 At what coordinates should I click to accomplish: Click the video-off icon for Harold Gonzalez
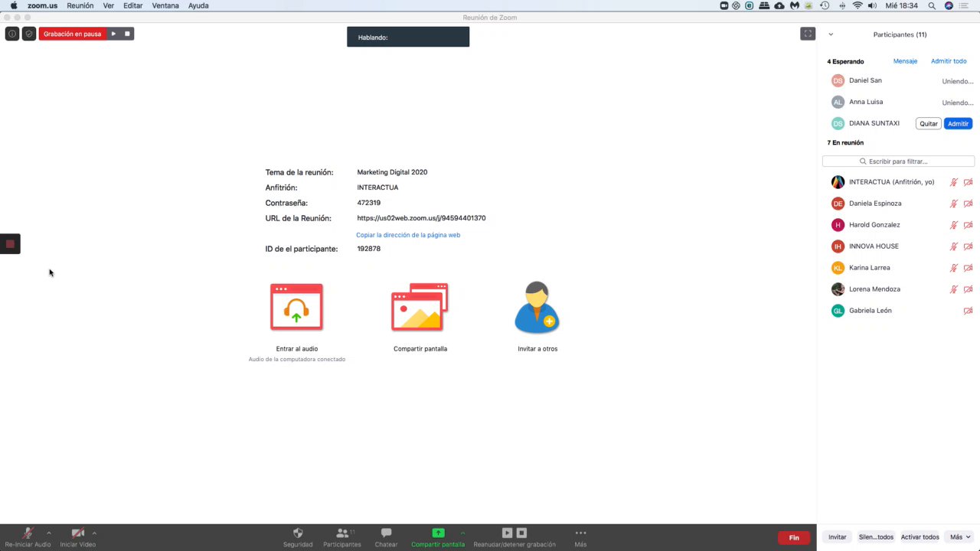click(x=968, y=225)
